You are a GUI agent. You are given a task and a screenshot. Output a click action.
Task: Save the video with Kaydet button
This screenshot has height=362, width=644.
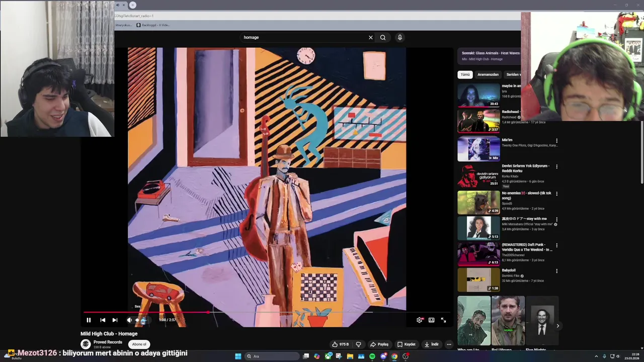coord(407,344)
